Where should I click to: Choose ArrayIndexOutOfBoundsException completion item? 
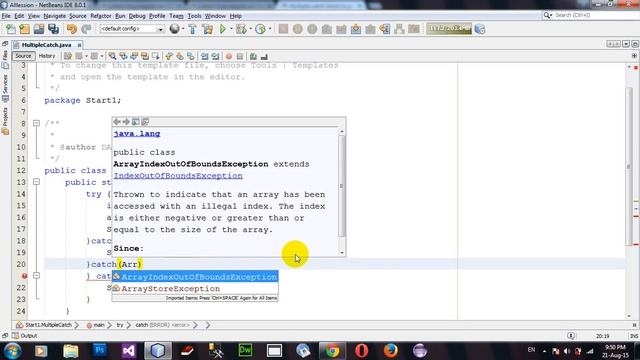(195, 277)
